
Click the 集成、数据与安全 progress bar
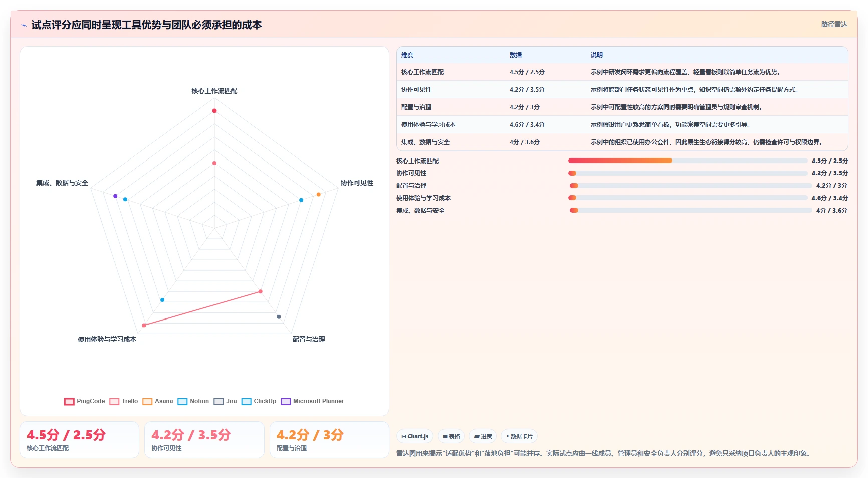point(691,210)
